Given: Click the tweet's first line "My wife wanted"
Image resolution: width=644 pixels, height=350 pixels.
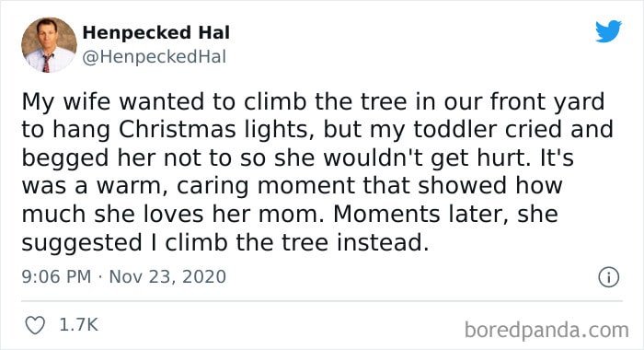Looking at the screenshot, I should 113,102.
